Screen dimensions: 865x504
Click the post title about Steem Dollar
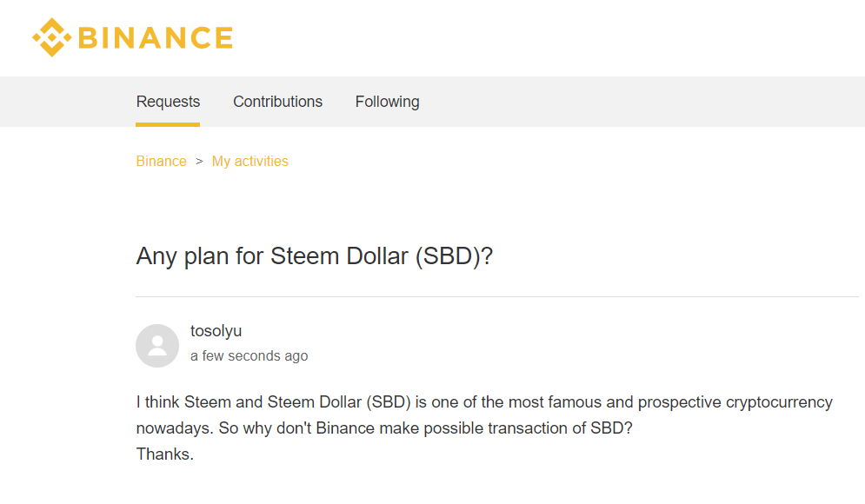[x=314, y=256]
